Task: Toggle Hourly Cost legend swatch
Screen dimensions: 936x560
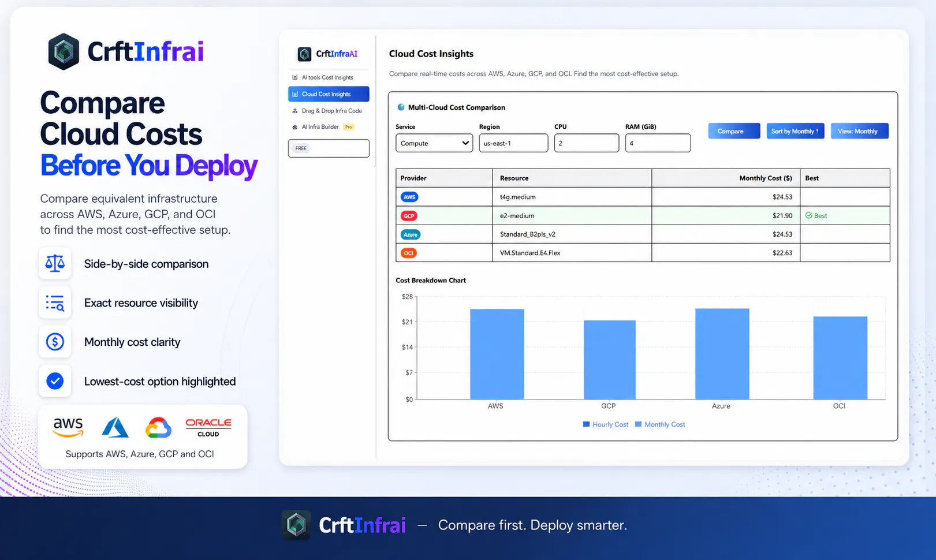Action: pyautogui.click(x=587, y=424)
